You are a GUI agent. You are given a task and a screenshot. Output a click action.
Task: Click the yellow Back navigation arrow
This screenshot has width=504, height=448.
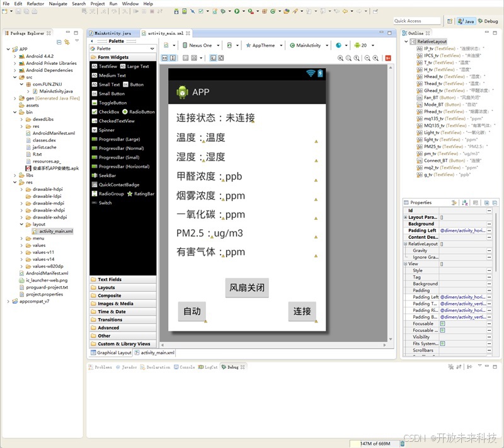345,11
